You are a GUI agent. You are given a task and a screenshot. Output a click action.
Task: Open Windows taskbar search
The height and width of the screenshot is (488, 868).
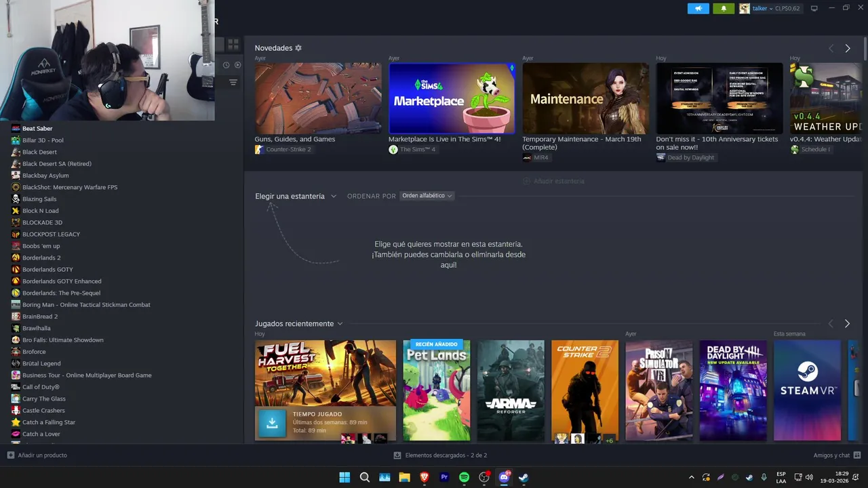click(364, 477)
